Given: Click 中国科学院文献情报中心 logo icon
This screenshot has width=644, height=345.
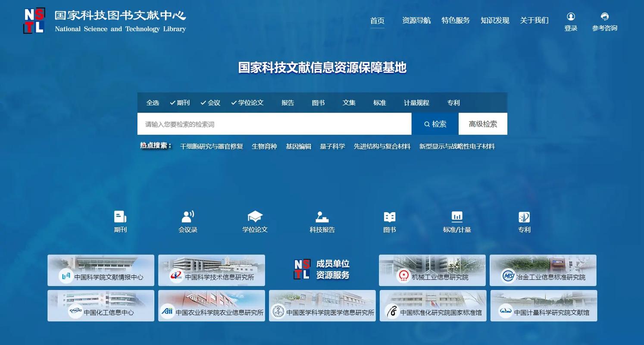Looking at the screenshot, I should [66, 276].
